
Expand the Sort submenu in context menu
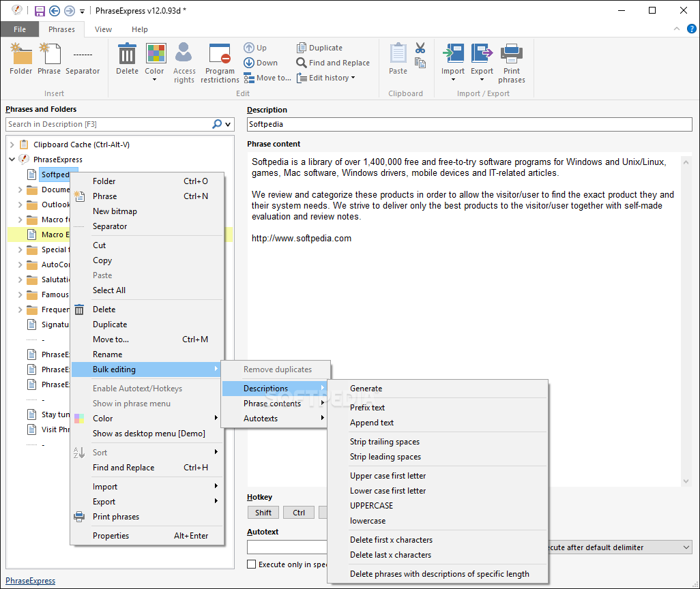click(147, 452)
